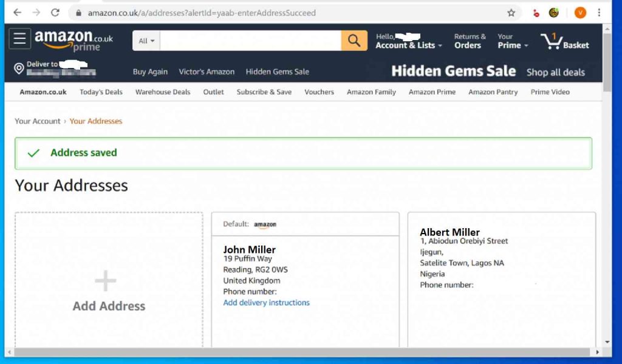This screenshot has width=622, height=364.
Task: Open the Today's Deals nav item
Action: [x=101, y=92]
